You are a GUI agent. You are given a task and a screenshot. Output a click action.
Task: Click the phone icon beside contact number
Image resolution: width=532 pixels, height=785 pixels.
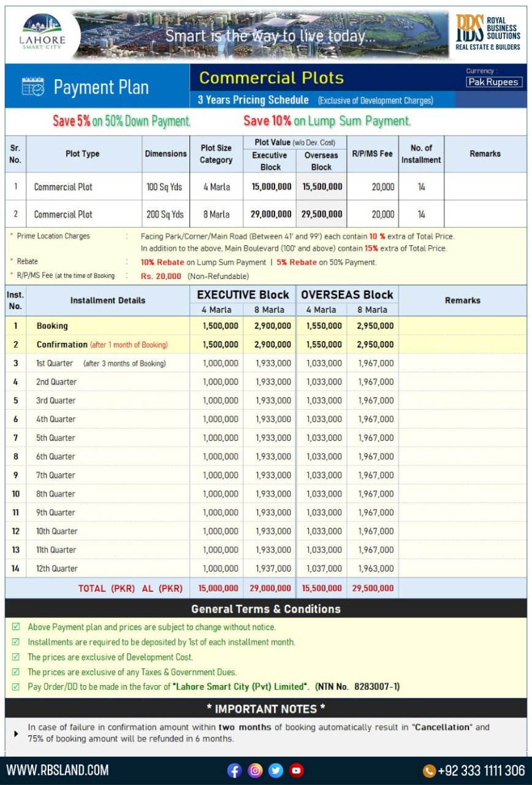tap(429, 770)
